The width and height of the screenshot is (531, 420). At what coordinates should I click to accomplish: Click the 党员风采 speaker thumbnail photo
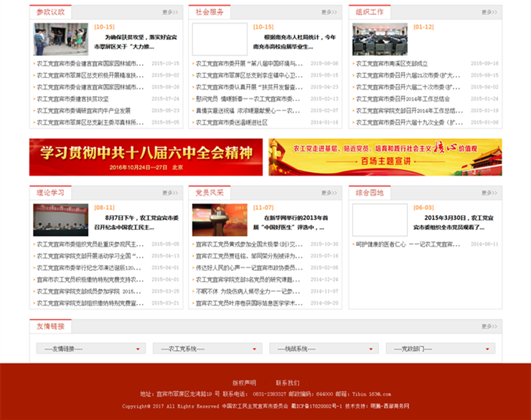pyautogui.click(x=220, y=220)
